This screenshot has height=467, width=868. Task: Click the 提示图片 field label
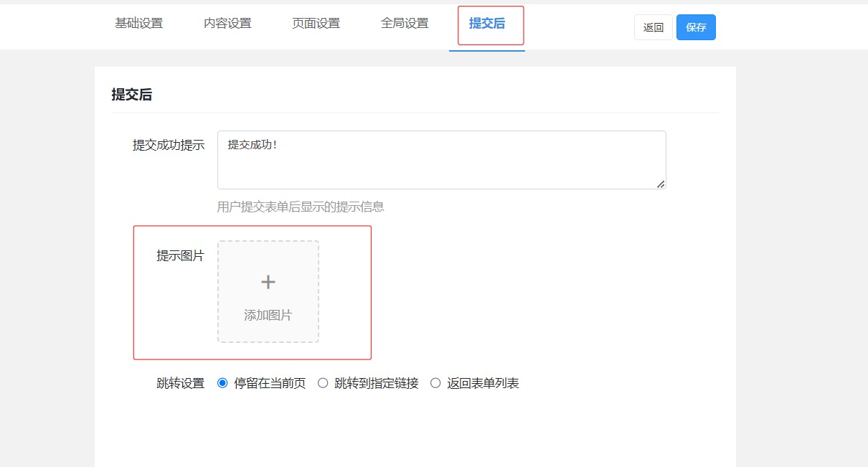point(180,256)
